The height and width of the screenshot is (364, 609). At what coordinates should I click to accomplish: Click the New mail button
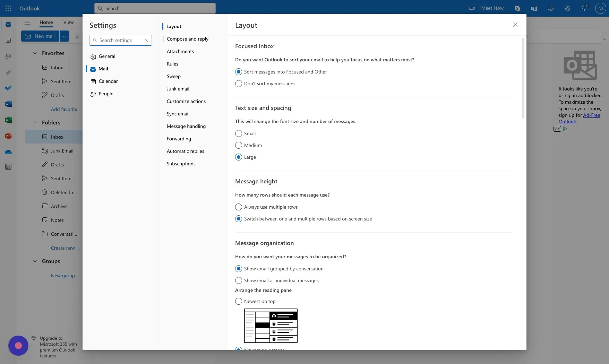pyautogui.click(x=41, y=36)
